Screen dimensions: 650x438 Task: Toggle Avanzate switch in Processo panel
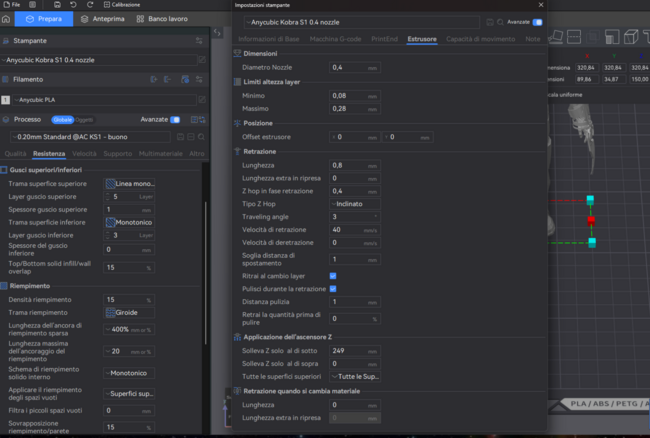point(177,118)
